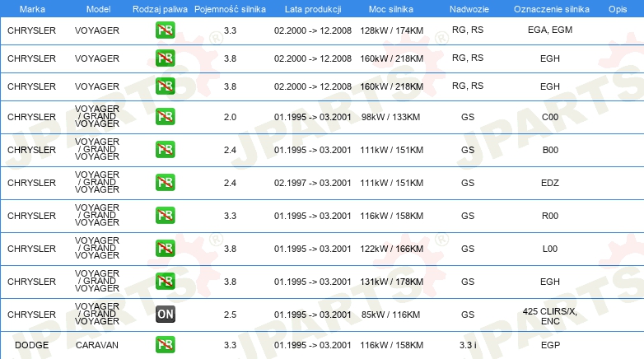Click 'GS' body in the diesel ON row
The height and width of the screenshot is (359, 644).
468,315
